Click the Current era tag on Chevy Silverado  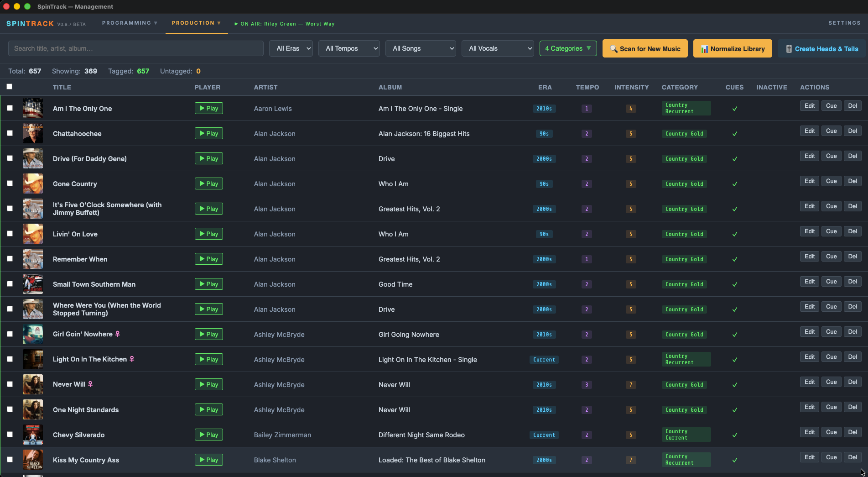pyautogui.click(x=544, y=435)
